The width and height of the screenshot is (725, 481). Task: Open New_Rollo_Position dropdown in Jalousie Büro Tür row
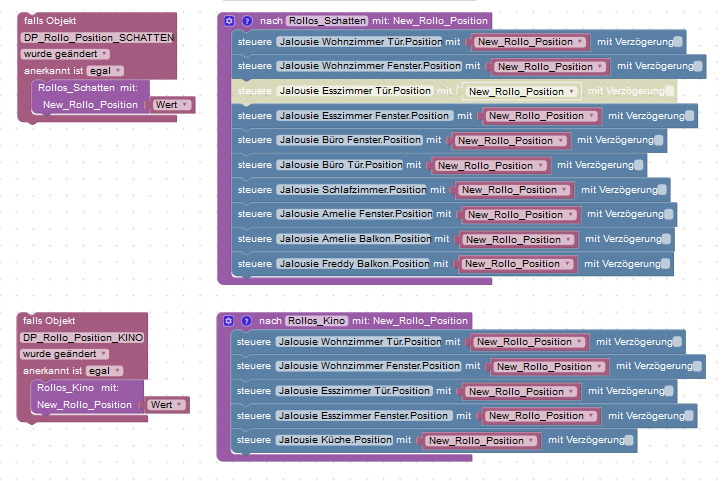tap(491, 166)
